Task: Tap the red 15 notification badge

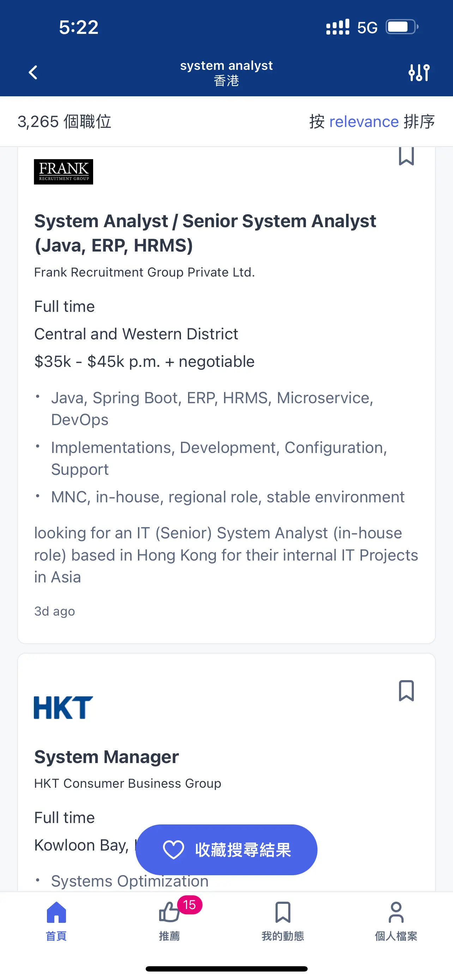Action: pos(190,905)
